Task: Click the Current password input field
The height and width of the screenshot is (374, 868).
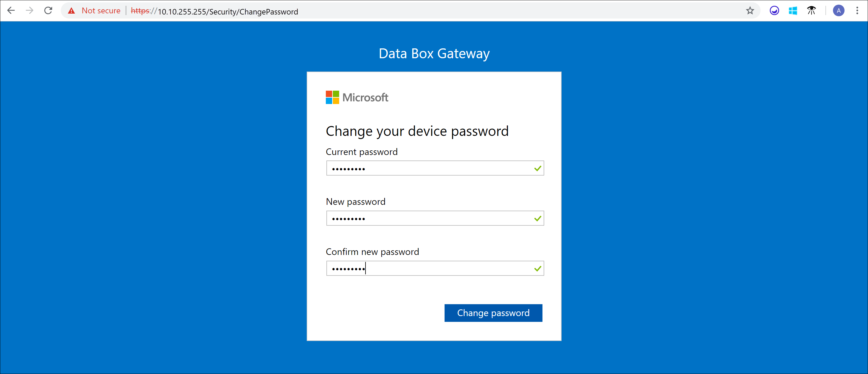Action: (434, 168)
